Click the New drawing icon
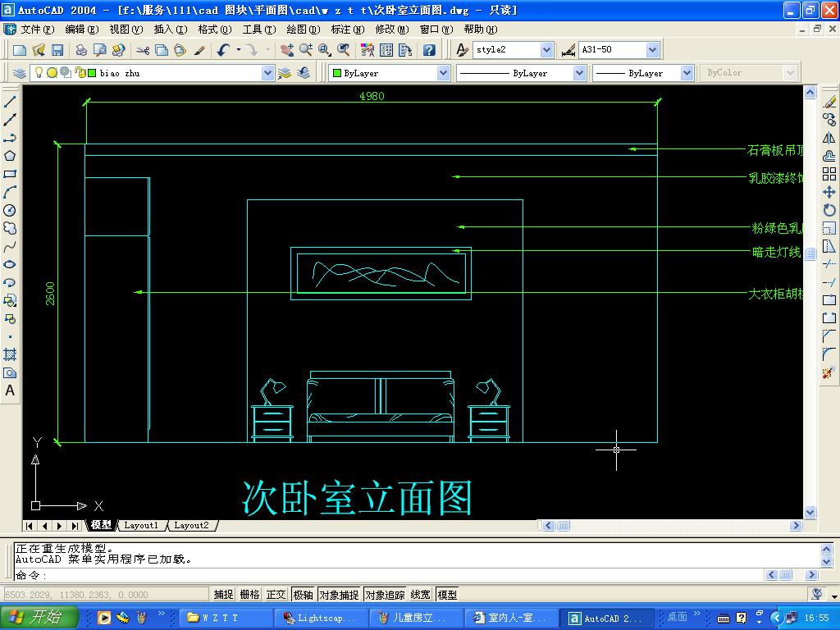This screenshot has height=630, width=840. pos(20,50)
